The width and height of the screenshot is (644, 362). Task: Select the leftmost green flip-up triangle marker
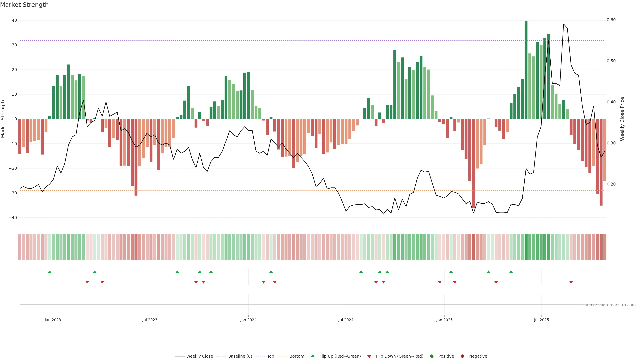click(x=50, y=272)
